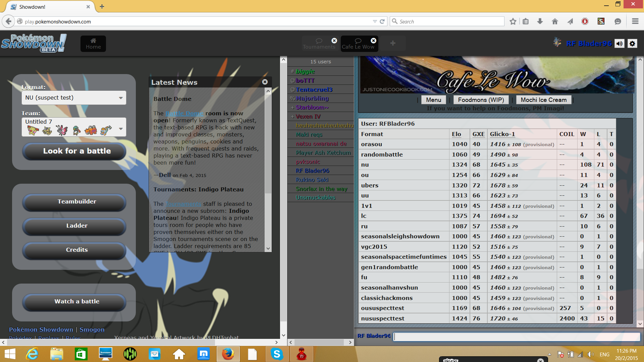
Task: Click the trainer avatar icon beside username
Action: click(x=557, y=43)
